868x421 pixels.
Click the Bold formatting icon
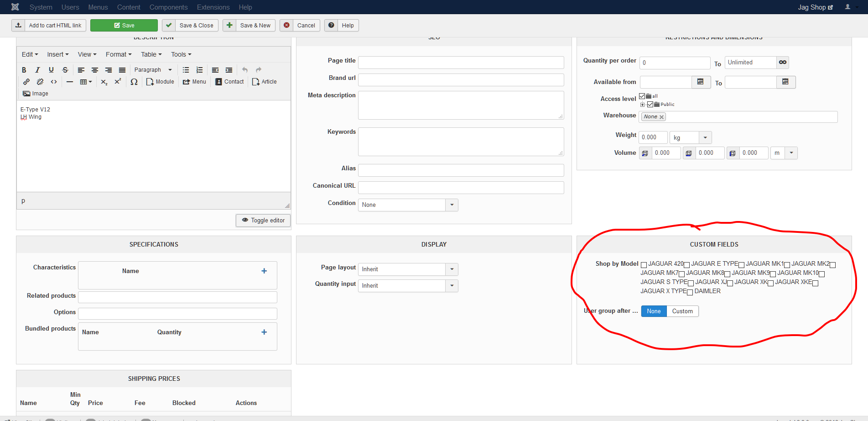24,70
